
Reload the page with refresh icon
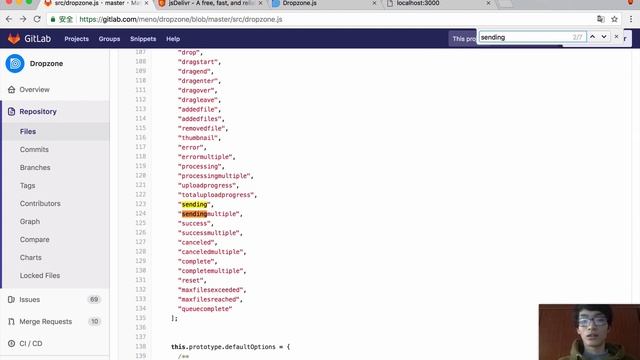tap(37, 19)
